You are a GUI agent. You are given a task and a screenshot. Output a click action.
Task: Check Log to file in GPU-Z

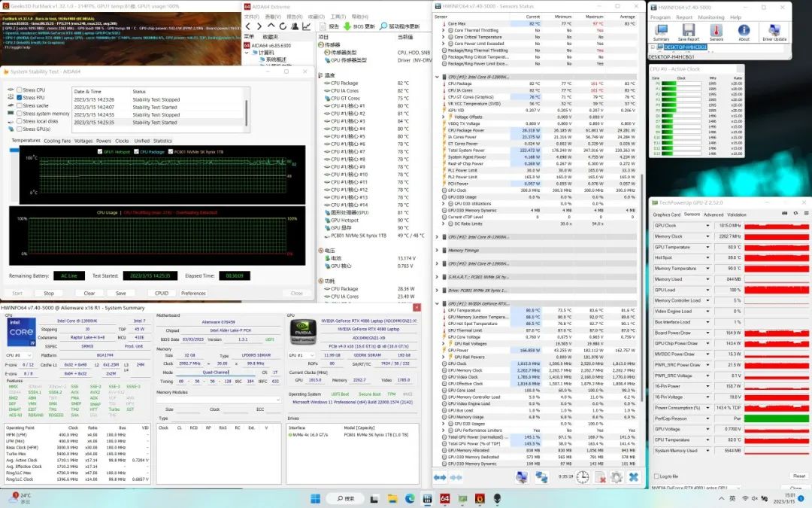pos(656,476)
